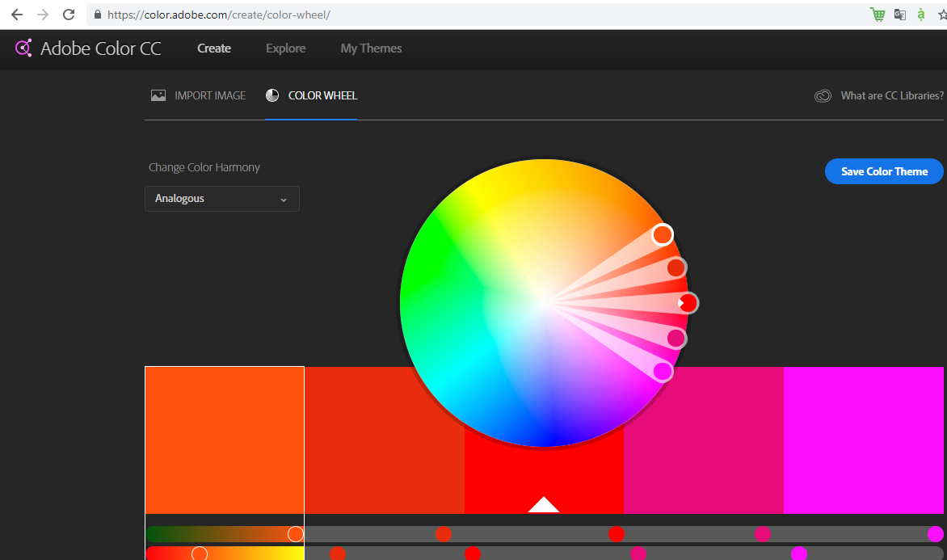Click the browser back arrow

pos(16,15)
